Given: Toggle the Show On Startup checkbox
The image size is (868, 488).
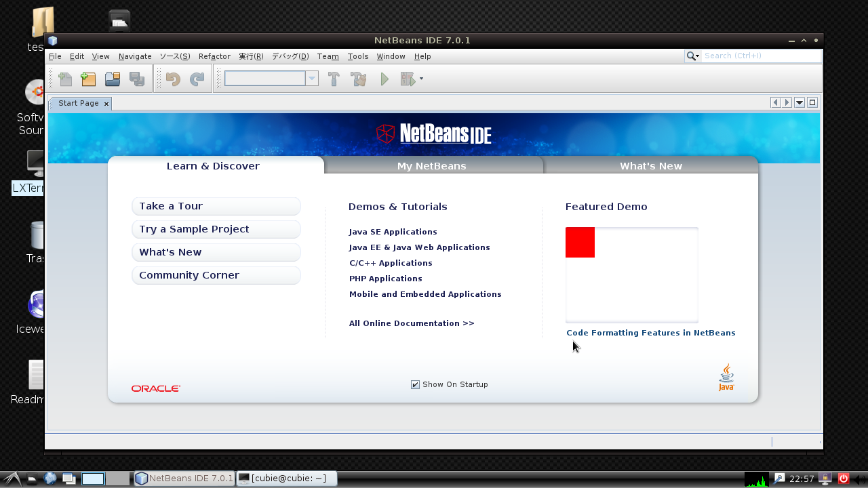Looking at the screenshot, I should [415, 385].
